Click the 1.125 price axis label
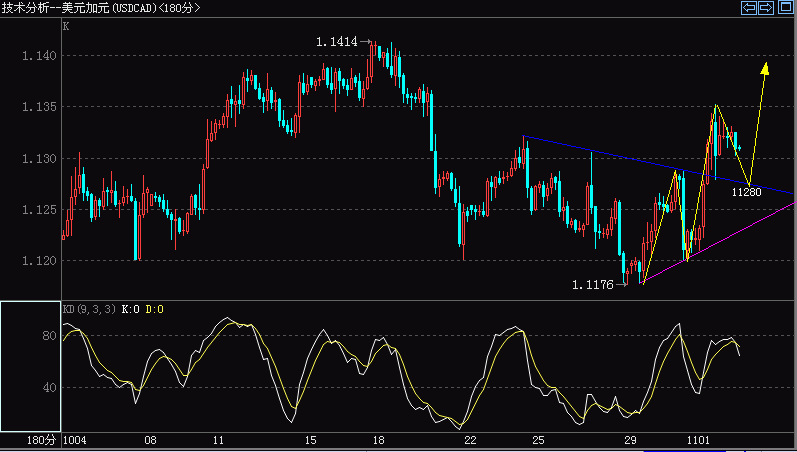 coord(39,209)
